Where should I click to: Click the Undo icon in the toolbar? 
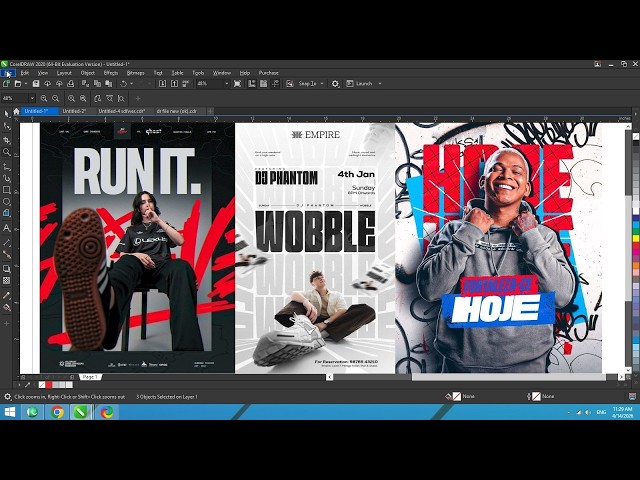click(x=123, y=84)
